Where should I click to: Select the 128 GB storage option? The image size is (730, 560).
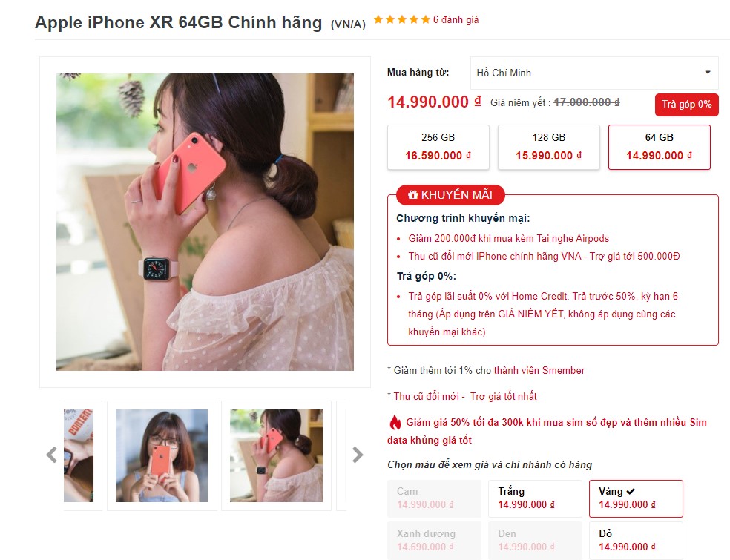548,147
